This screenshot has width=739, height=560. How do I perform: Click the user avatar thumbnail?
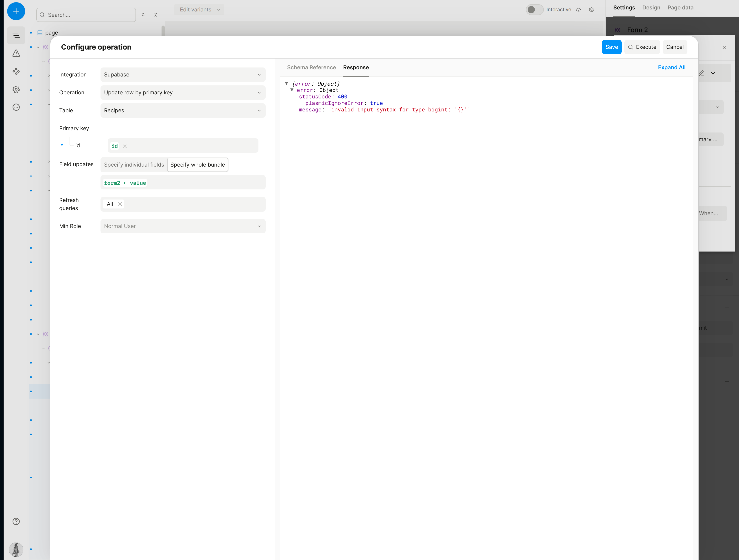click(x=16, y=550)
